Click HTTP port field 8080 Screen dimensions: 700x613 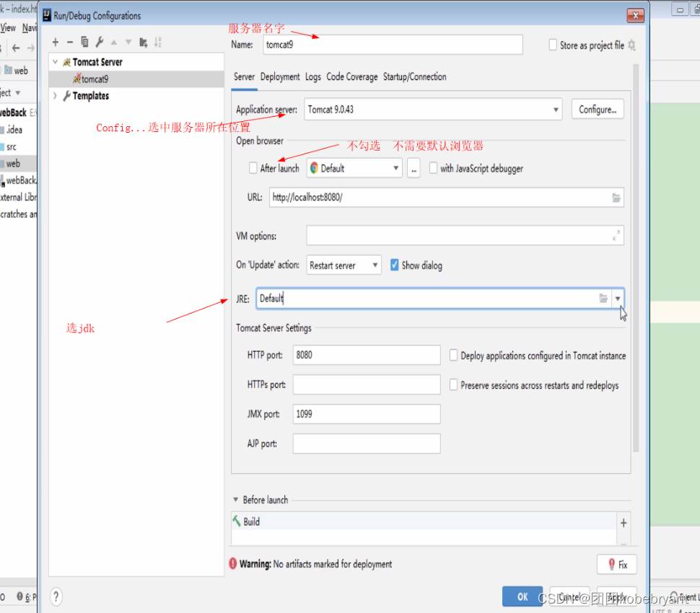(367, 355)
